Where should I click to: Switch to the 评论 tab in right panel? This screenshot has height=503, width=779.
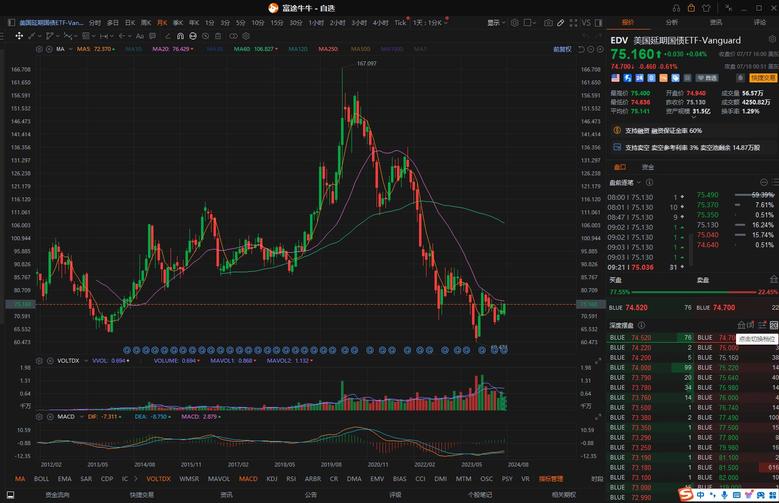click(x=760, y=22)
